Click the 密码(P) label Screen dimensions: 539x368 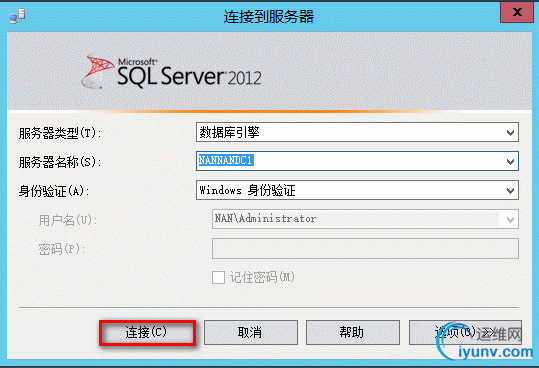pos(62,249)
